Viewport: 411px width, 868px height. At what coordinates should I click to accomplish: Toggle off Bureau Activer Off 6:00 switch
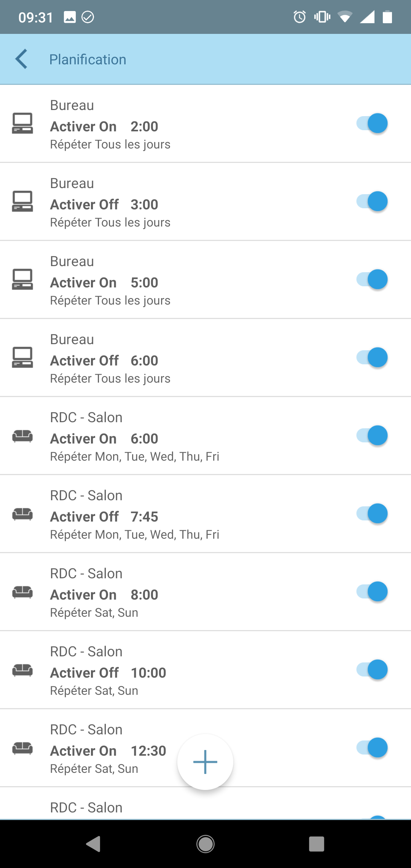click(372, 357)
